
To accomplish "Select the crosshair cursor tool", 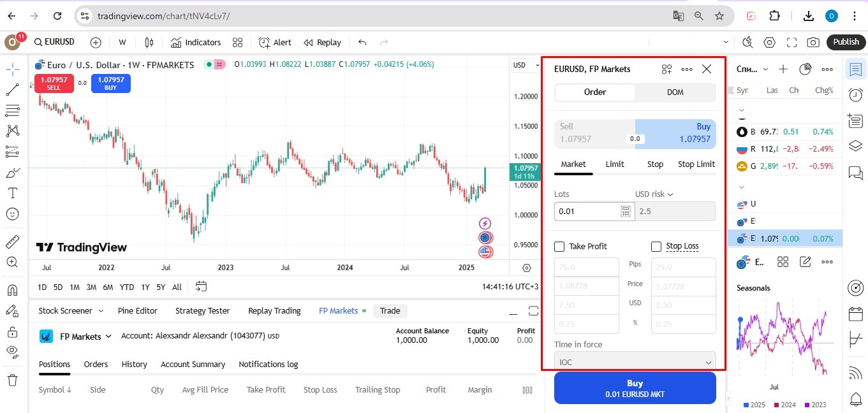I will point(12,69).
